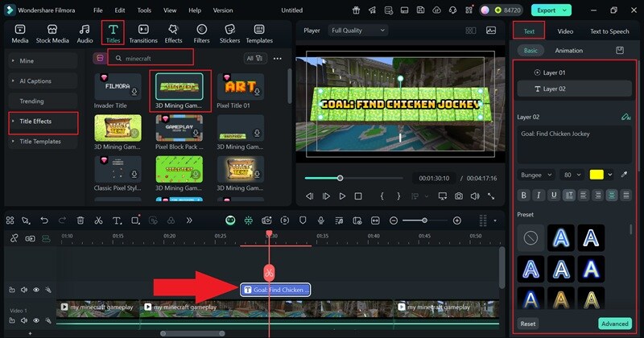
Task: Expand the AI Captions category
Action: pos(43,81)
